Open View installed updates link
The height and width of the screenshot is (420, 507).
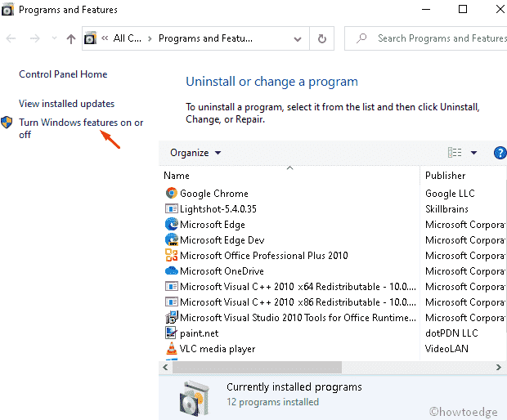pos(66,104)
